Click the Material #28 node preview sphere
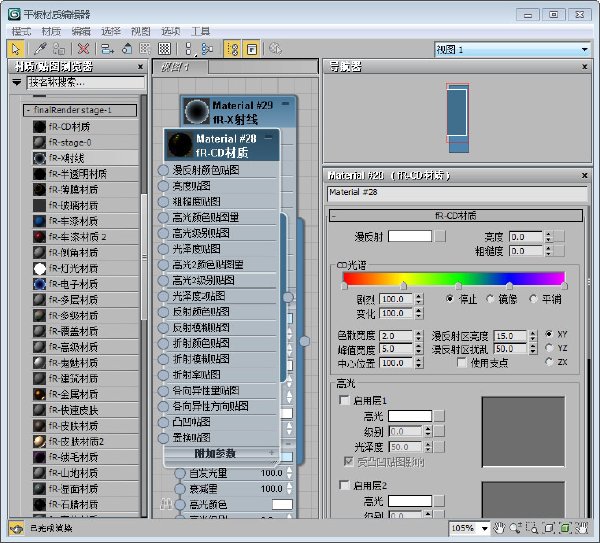The width and height of the screenshot is (600, 543). (180, 145)
